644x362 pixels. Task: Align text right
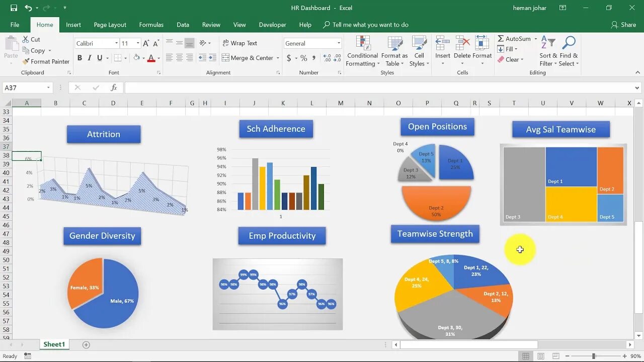pos(190,58)
